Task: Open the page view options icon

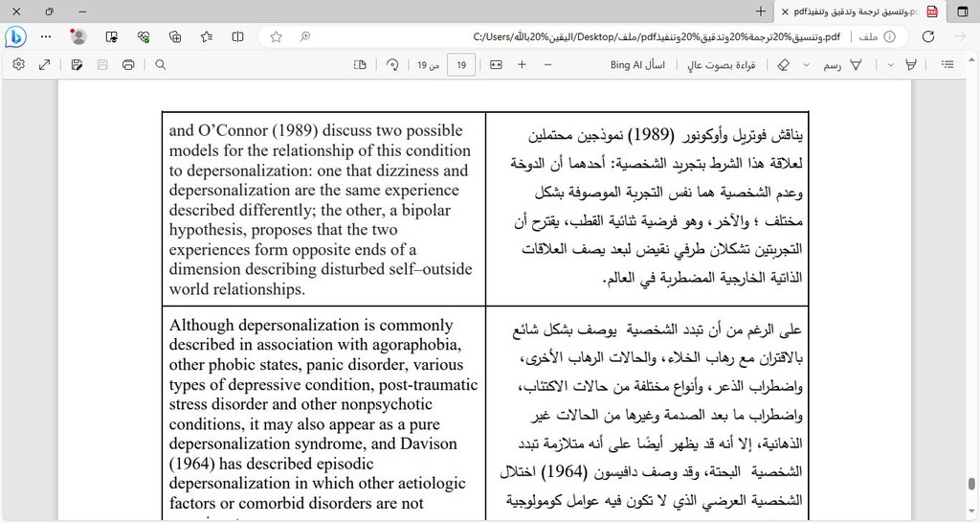Action: click(360, 64)
